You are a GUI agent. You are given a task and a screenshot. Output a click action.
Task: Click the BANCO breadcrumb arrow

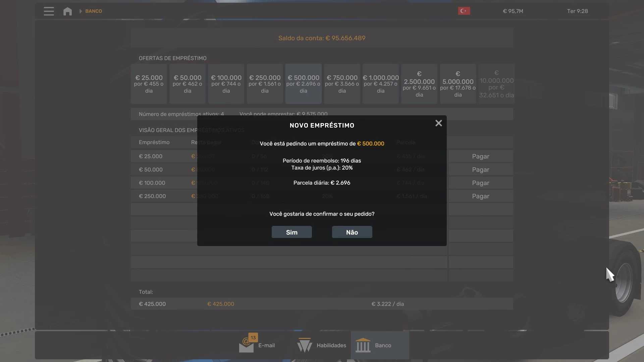click(x=80, y=11)
